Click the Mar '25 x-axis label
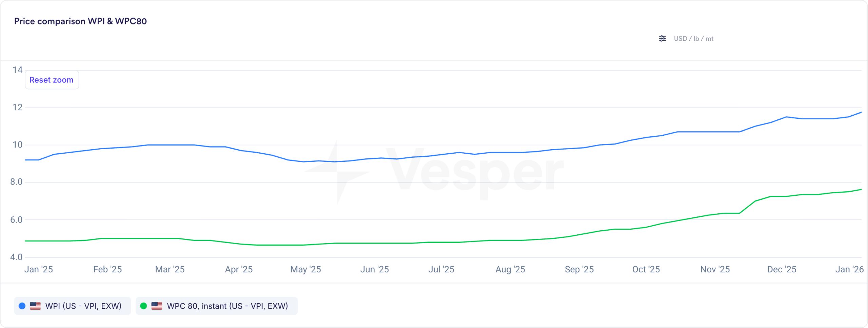 [170, 269]
